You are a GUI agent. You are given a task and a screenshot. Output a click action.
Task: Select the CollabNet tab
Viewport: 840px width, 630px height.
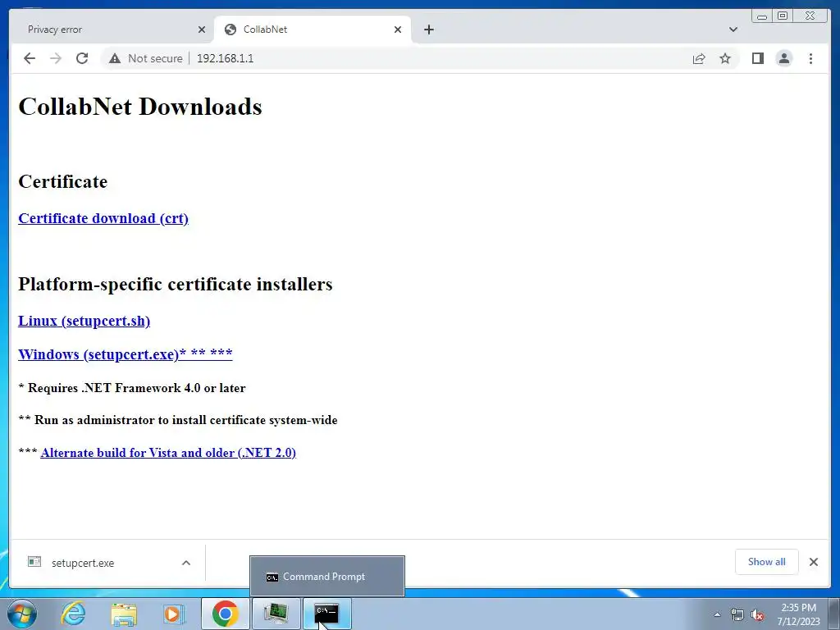coord(313,30)
